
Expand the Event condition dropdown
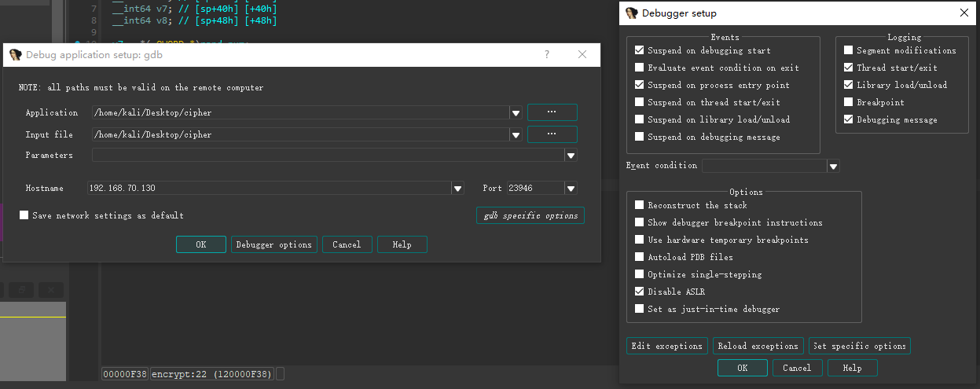[834, 166]
